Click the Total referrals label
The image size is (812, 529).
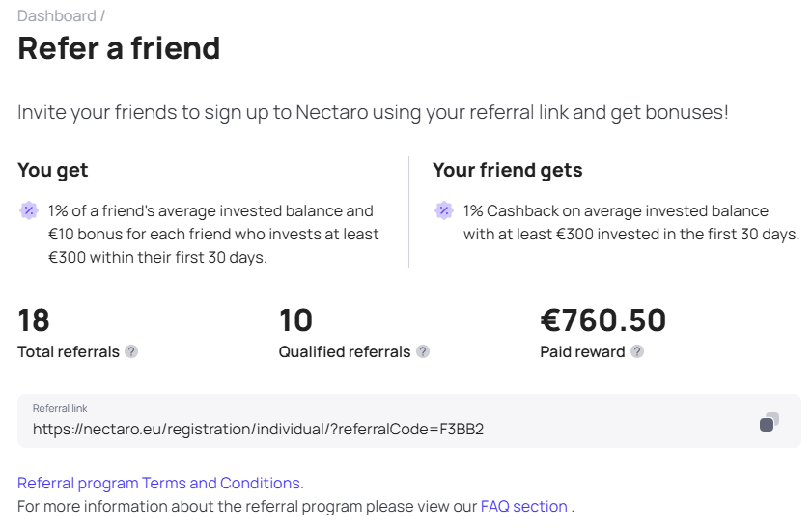click(x=69, y=352)
